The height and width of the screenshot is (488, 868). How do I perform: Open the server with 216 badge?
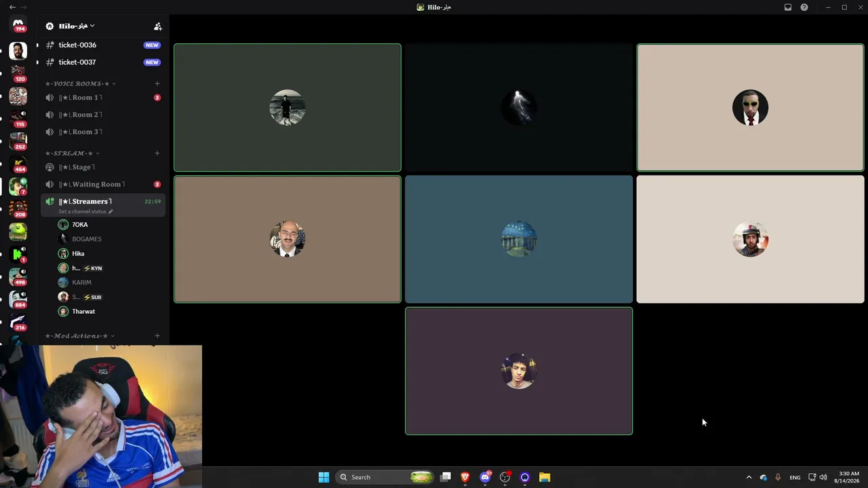[18, 322]
